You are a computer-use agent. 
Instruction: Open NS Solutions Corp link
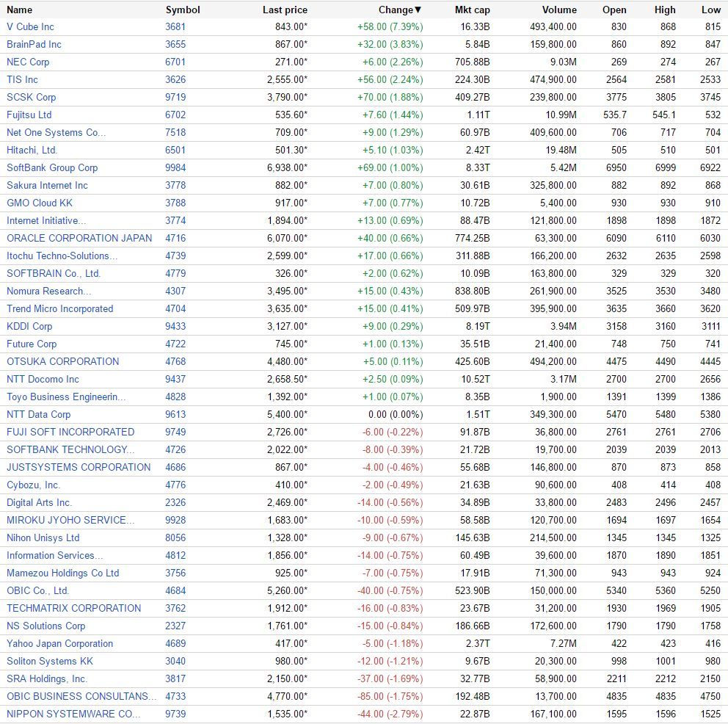46,627
